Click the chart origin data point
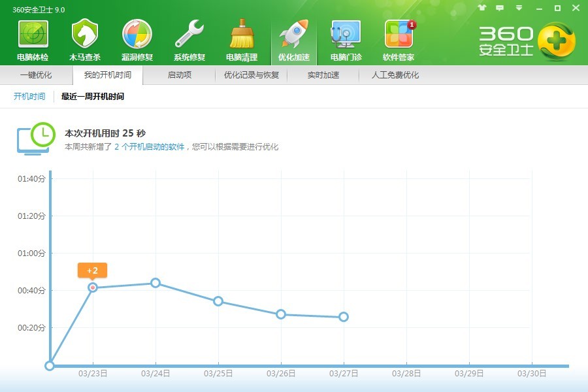The image size is (588, 392). 50,366
